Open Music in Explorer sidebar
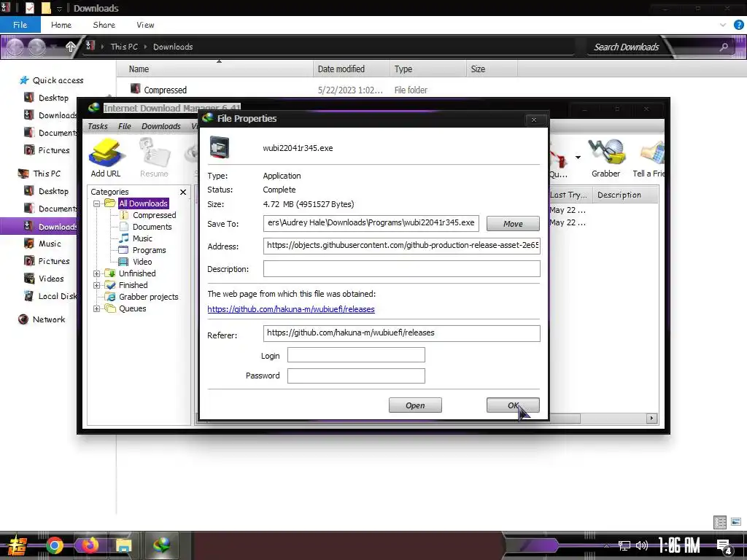This screenshot has height=560, width=747. click(50, 244)
